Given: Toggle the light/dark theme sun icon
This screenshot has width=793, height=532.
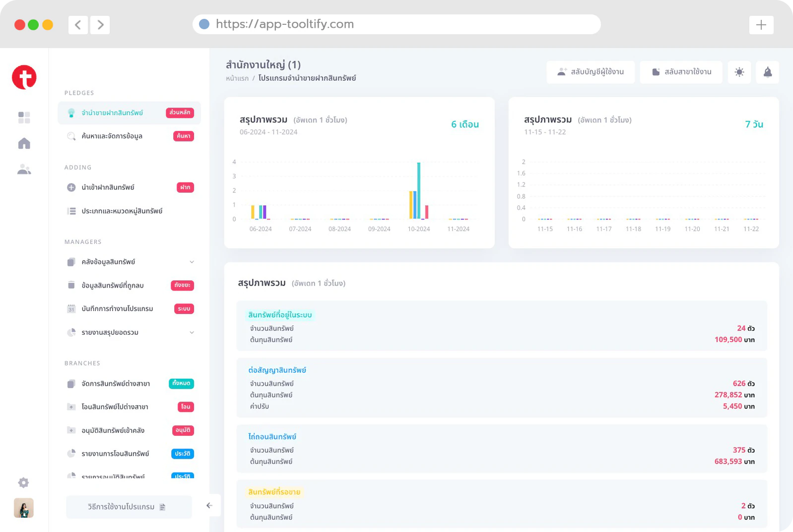Looking at the screenshot, I should click(x=739, y=72).
